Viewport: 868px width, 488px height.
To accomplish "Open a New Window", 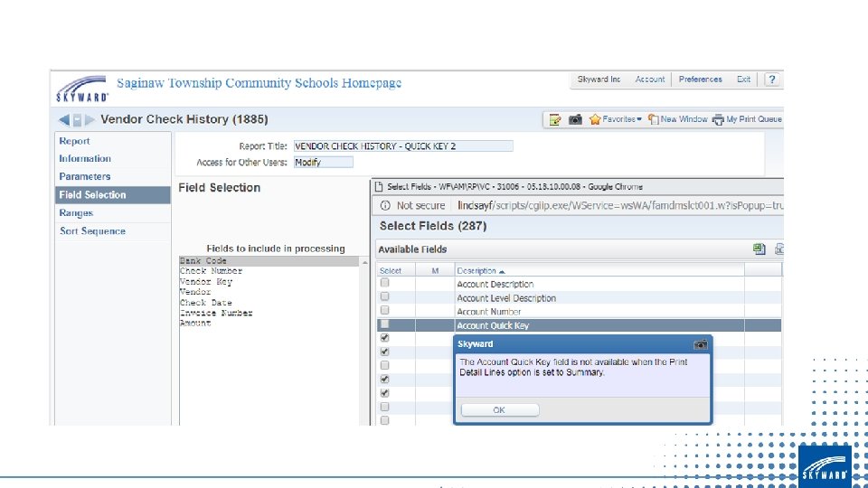I will (x=677, y=119).
